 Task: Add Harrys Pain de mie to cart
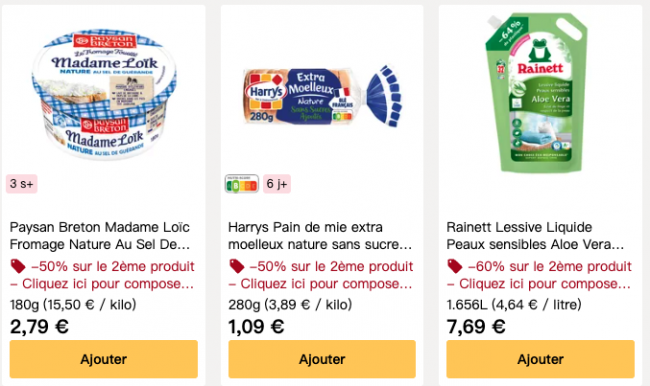click(322, 359)
